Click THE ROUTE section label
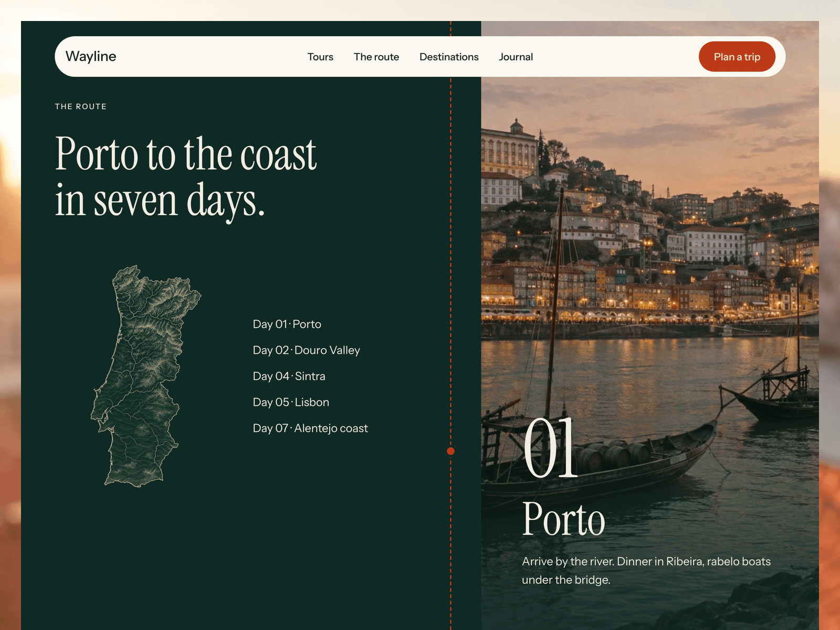The height and width of the screenshot is (630, 840). [x=81, y=107]
